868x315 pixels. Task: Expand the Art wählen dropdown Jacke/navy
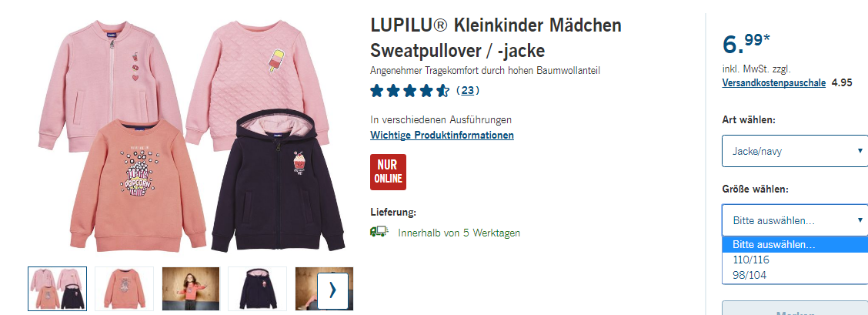click(795, 151)
